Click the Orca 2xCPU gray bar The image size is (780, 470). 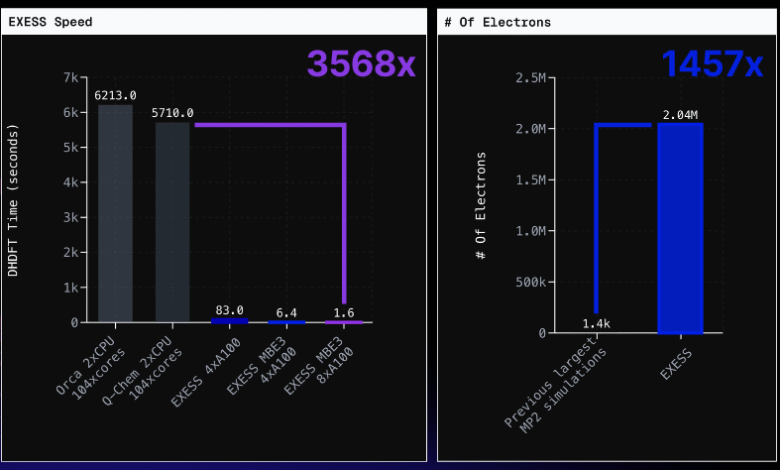pos(115,213)
